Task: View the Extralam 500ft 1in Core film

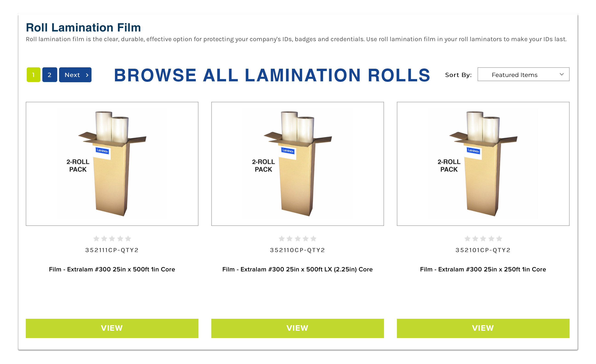Action: (x=112, y=328)
